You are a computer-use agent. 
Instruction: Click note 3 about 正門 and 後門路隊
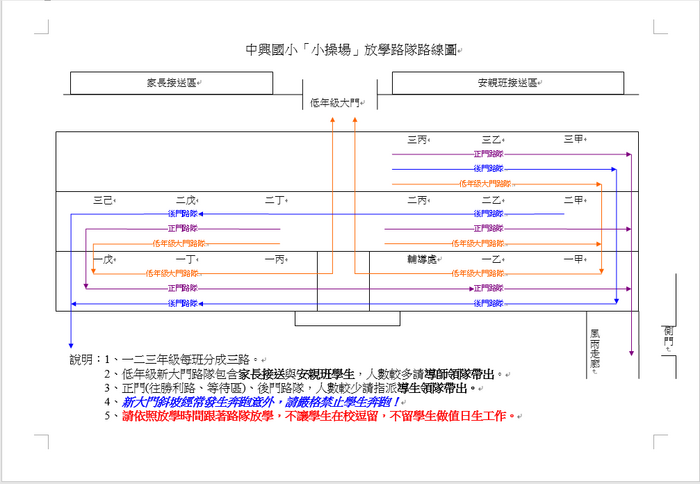coord(290,388)
